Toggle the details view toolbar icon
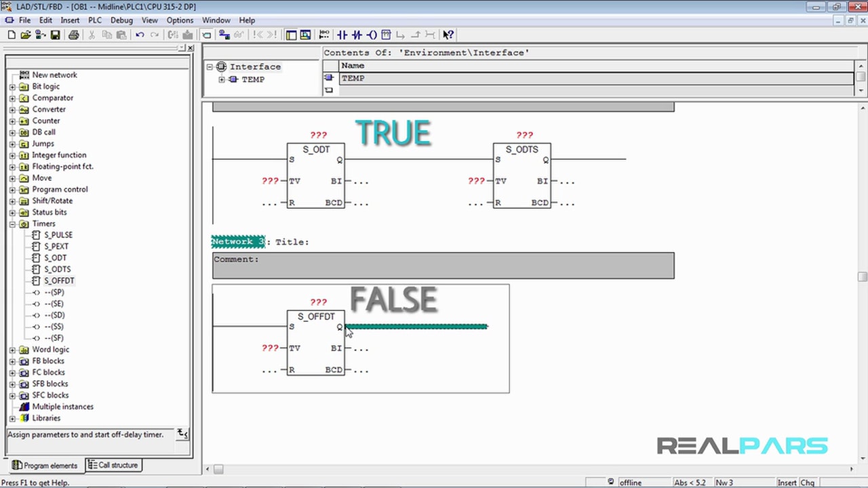Viewport: 868px width, 488px height. [306, 35]
